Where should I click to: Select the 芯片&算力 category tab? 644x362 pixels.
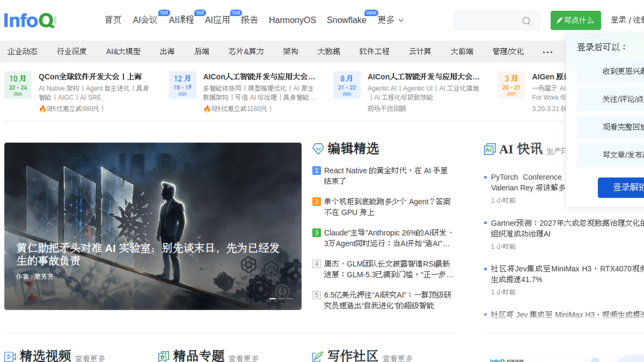coord(246,51)
